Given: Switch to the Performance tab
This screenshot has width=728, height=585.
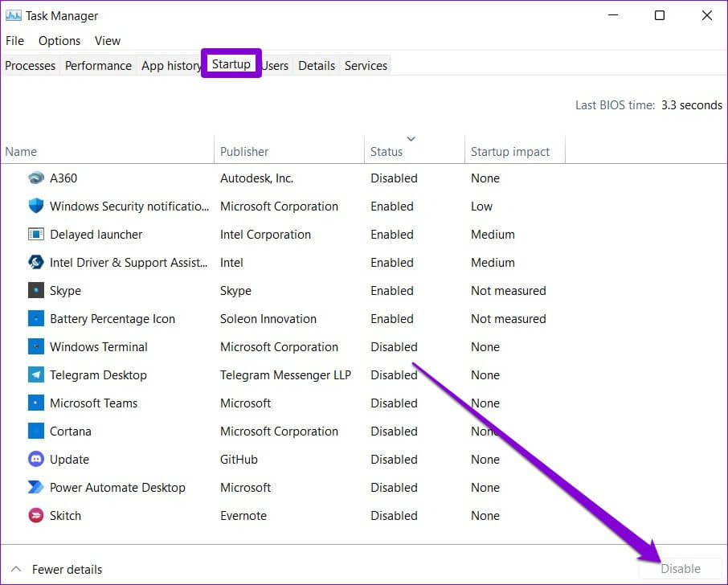Looking at the screenshot, I should (98, 65).
